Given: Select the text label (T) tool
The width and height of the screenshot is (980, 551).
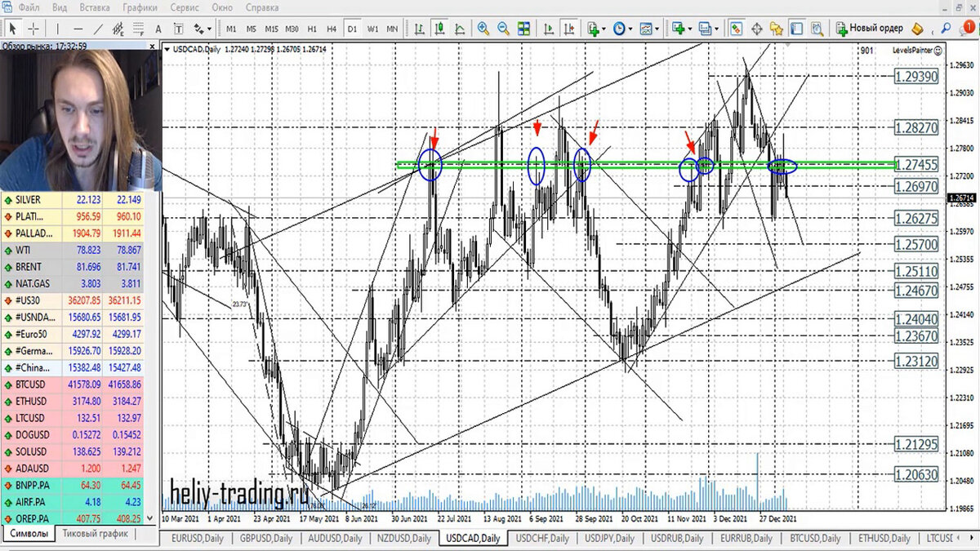Looking at the screenshot, I should [178, 29].
